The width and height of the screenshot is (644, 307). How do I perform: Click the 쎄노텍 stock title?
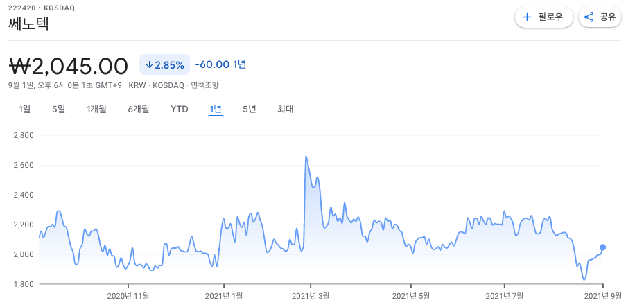(28, 24)
